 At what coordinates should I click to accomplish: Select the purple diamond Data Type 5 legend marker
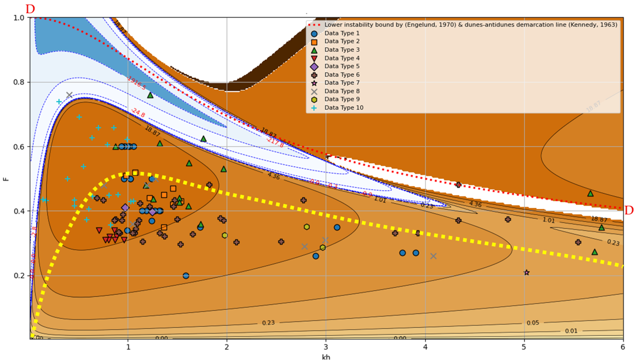pyautogui.click(x=314, y=67)
